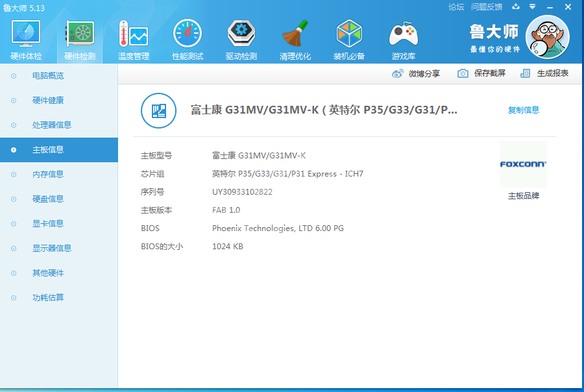Image resolution: width=584 pixels, height=392 pixels.
Task: View 显示器信息 in the sidebar
Action: pyautogui.click(x=59, y=248)
